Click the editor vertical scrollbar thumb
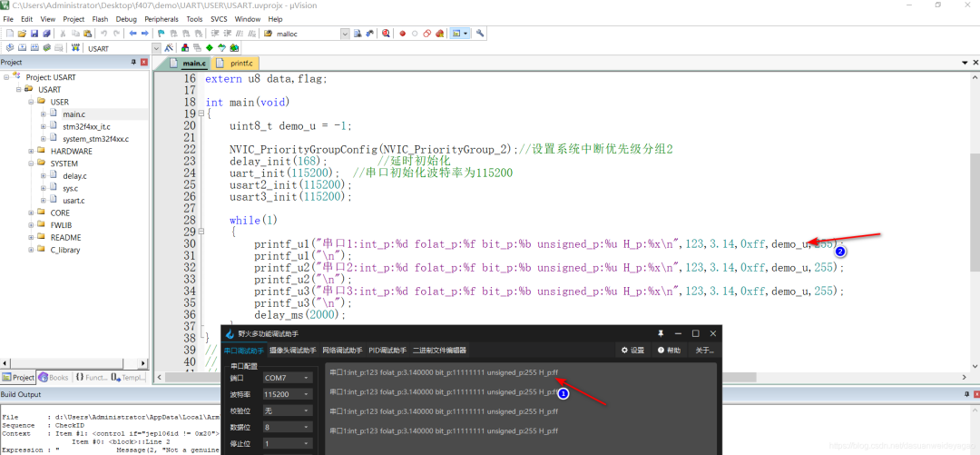This screenshot has width=980, height=455. click(975, 212)
